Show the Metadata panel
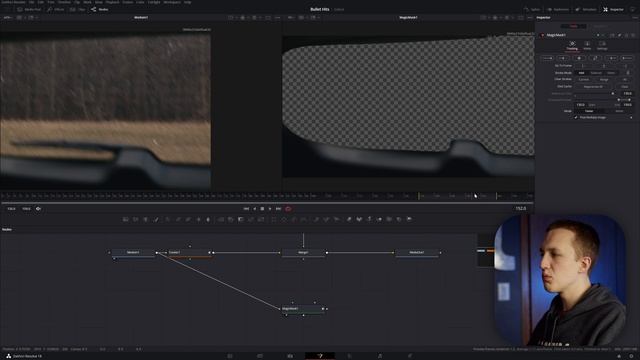 586,9
